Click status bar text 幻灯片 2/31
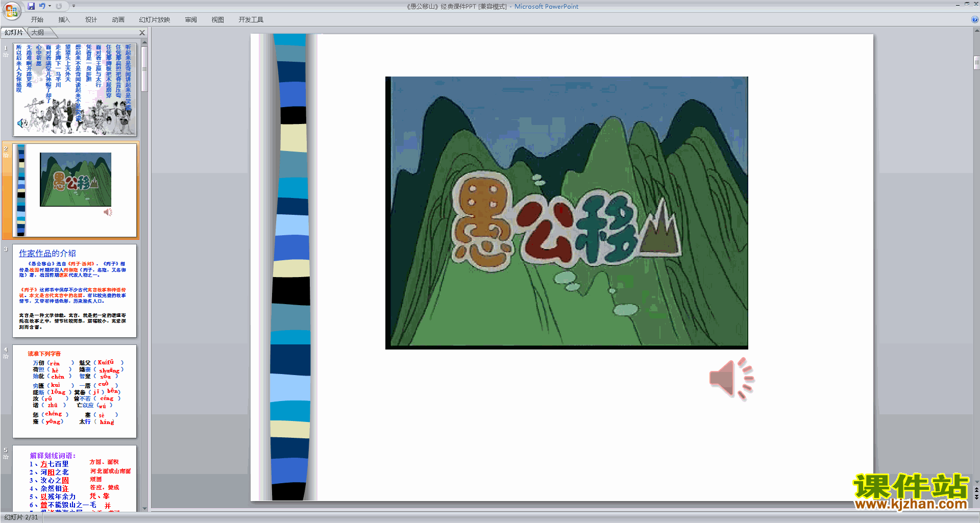 21,517
